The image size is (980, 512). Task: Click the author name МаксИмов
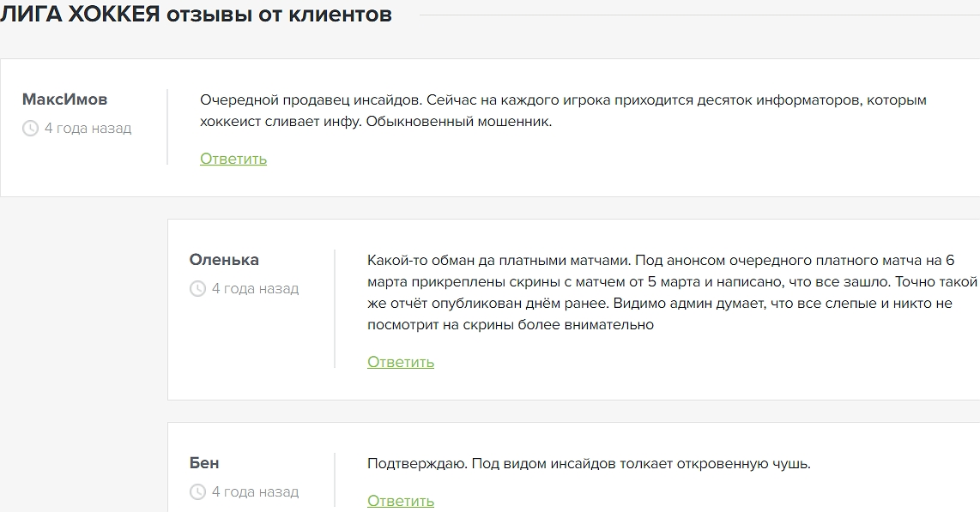[x=64, y=99]
